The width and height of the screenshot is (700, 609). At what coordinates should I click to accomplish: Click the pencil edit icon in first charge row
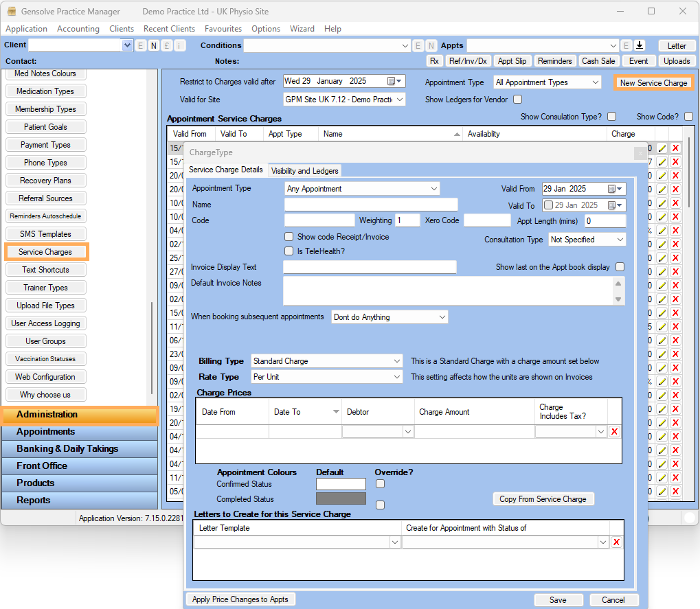tap(662, 148)
